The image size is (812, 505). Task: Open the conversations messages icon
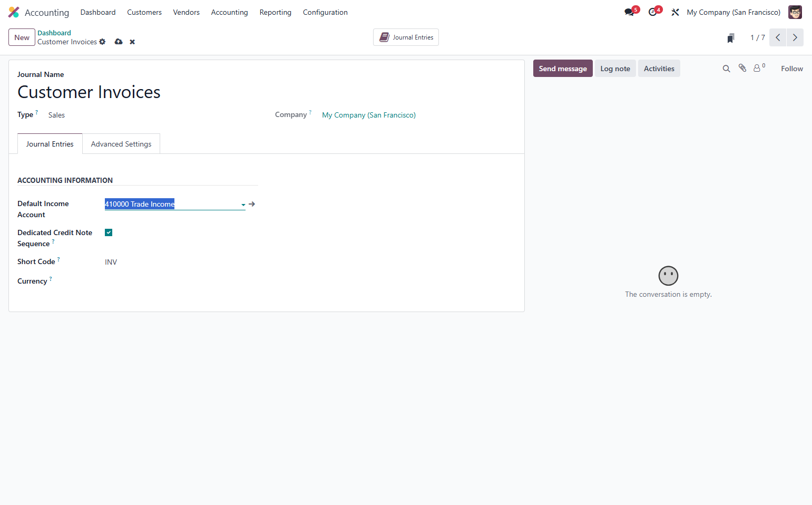[630, 12]
